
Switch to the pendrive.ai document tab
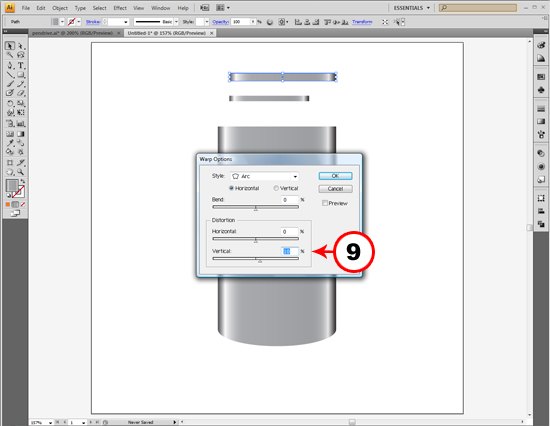[72, 33]
